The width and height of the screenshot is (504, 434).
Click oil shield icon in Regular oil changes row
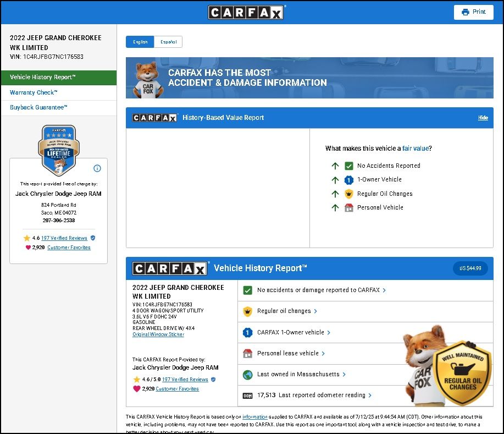click(247, 311)
